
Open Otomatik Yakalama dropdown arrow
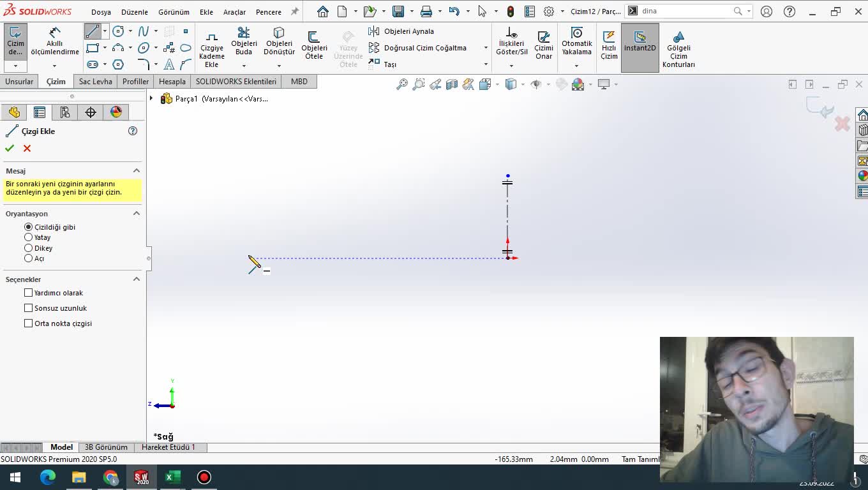pos(576,66)
